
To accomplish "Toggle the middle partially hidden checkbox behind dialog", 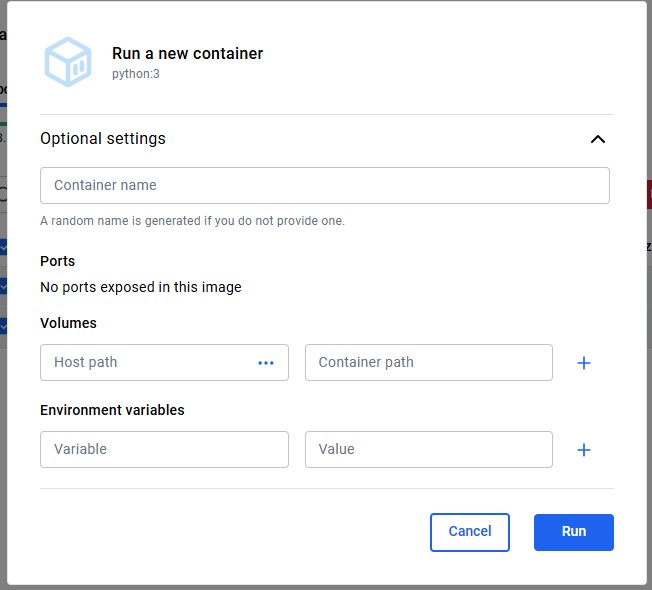I will [x=3, y=286].
